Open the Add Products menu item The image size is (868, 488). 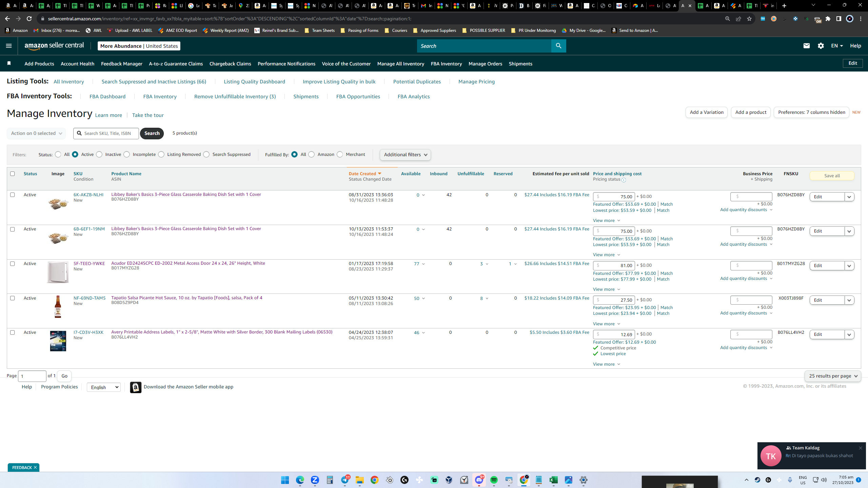point(39,64)
